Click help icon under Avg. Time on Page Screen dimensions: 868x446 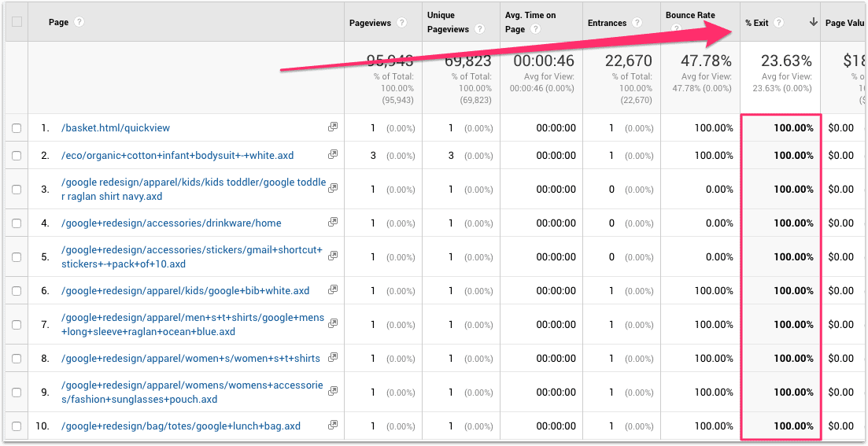(535, 30)
